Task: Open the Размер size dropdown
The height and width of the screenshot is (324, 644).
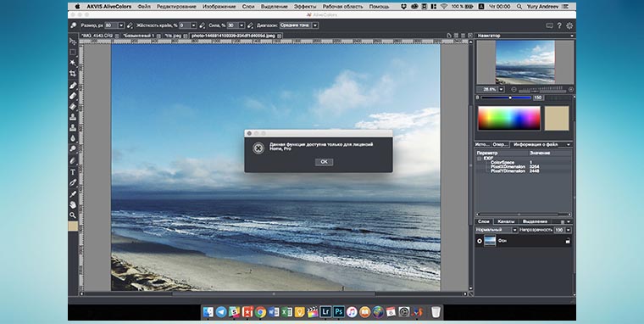Action: [x=121, y=25]
